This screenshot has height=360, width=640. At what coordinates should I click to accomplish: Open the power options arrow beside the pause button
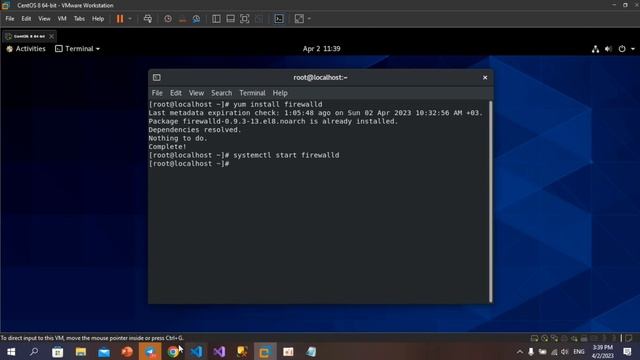(130, 19)
